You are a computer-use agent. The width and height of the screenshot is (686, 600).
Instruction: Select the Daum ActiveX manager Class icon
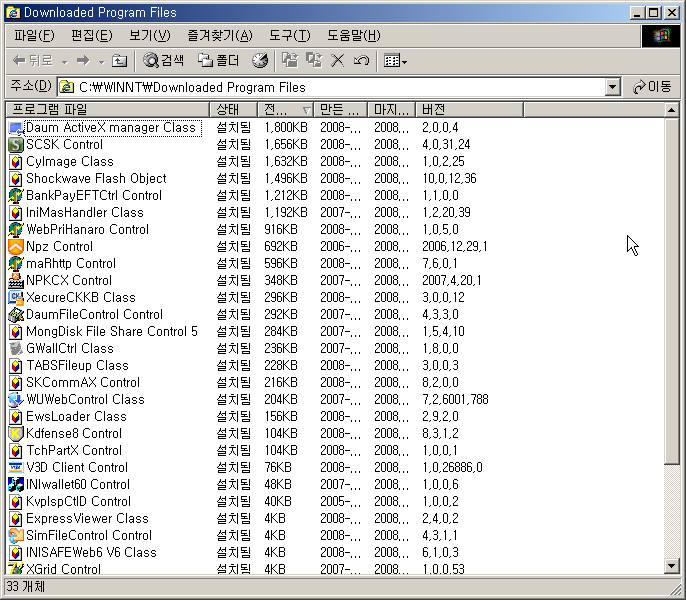pyautogui.click(x=16, y=128)
